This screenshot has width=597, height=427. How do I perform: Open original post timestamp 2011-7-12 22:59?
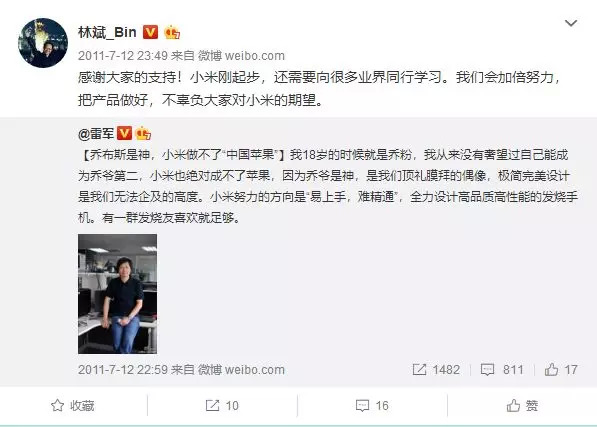pyautogui.click(x=123, y=370)
